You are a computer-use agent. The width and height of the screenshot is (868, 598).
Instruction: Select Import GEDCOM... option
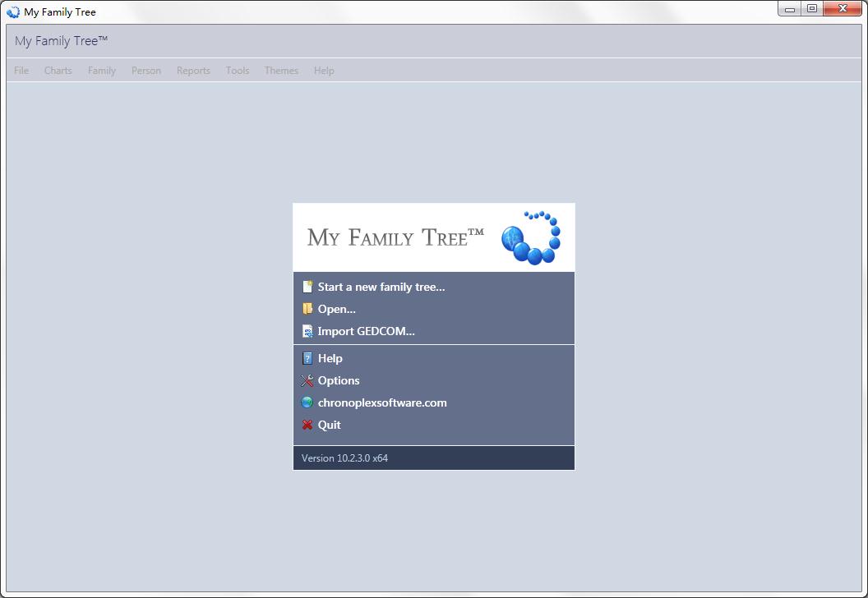(366, 331)
